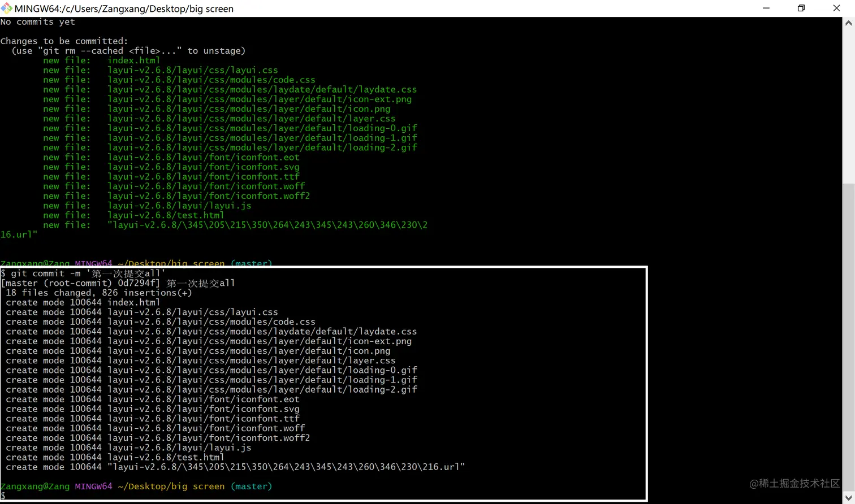Select the 'new file' iconfont.woff2 entry
Image resolution: width=855 pixels, height=504 pixels.
pyautogui.click(x=176, y=196)
